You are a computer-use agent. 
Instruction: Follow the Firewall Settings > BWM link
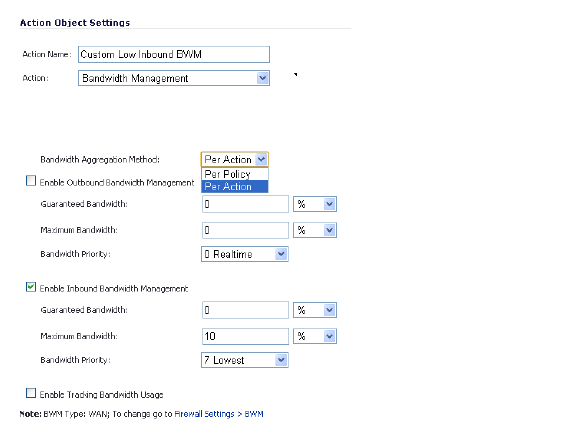click(x=219, y=414)
